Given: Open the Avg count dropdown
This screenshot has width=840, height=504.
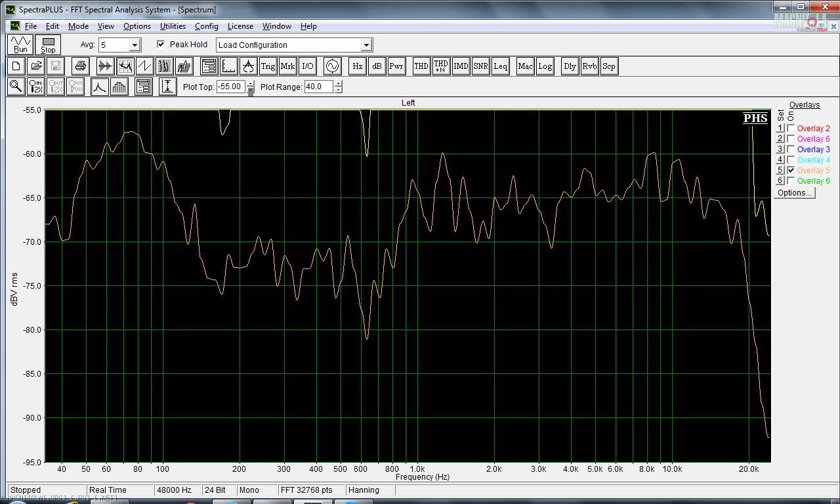Looking at the screenshot, I should [x=135, y=45].
